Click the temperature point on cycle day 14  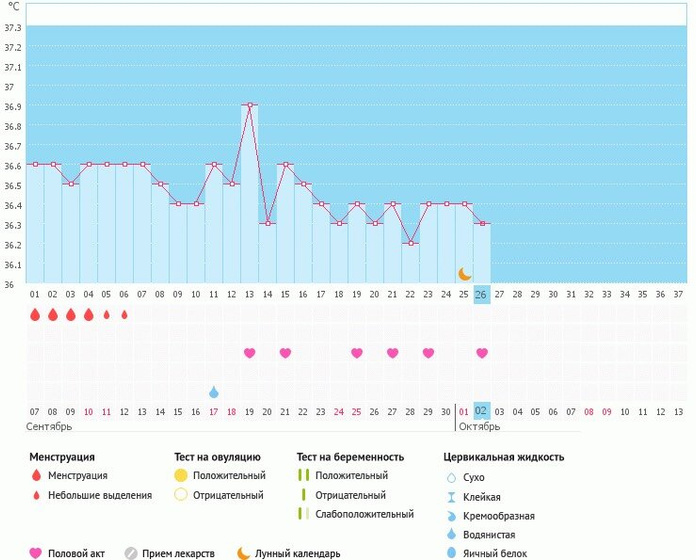[x=267, y=223]
